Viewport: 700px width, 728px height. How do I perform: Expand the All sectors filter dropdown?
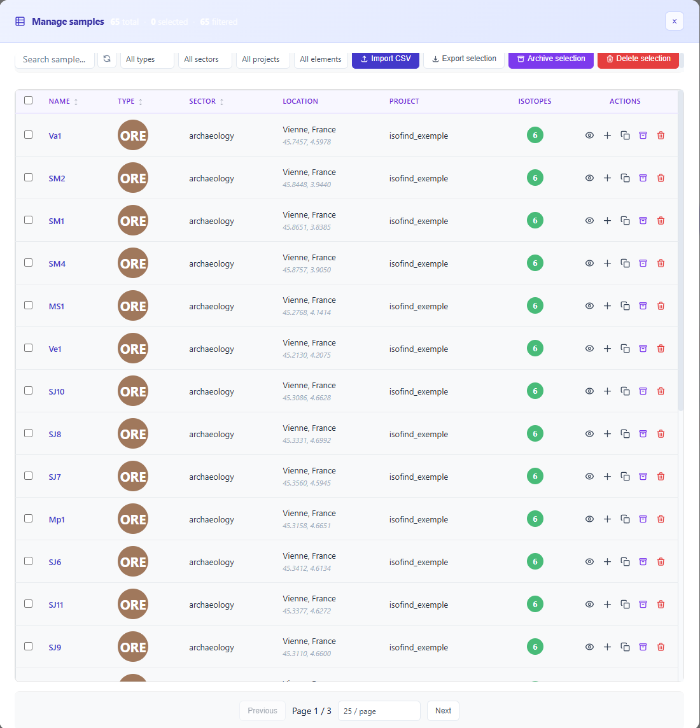tap(204, 59)
